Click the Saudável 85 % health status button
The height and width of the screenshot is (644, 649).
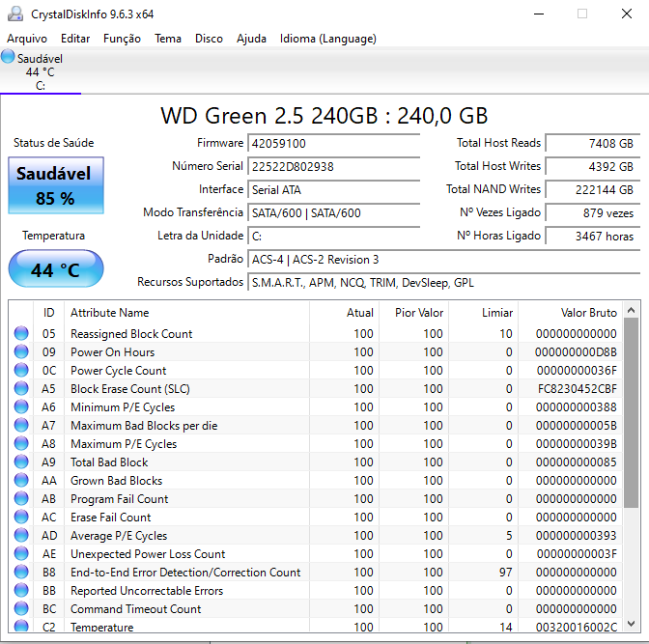click(56, 185)
